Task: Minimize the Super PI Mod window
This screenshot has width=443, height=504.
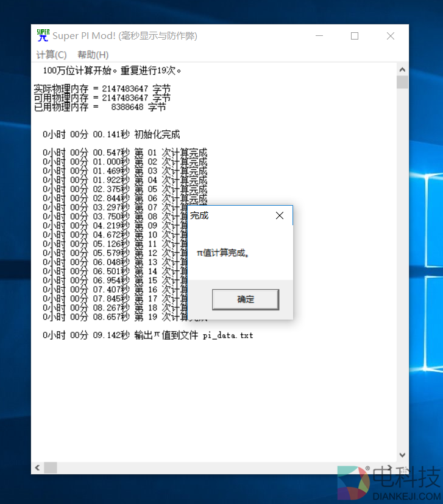Action: pyautogui.click(x=319, y=36)
